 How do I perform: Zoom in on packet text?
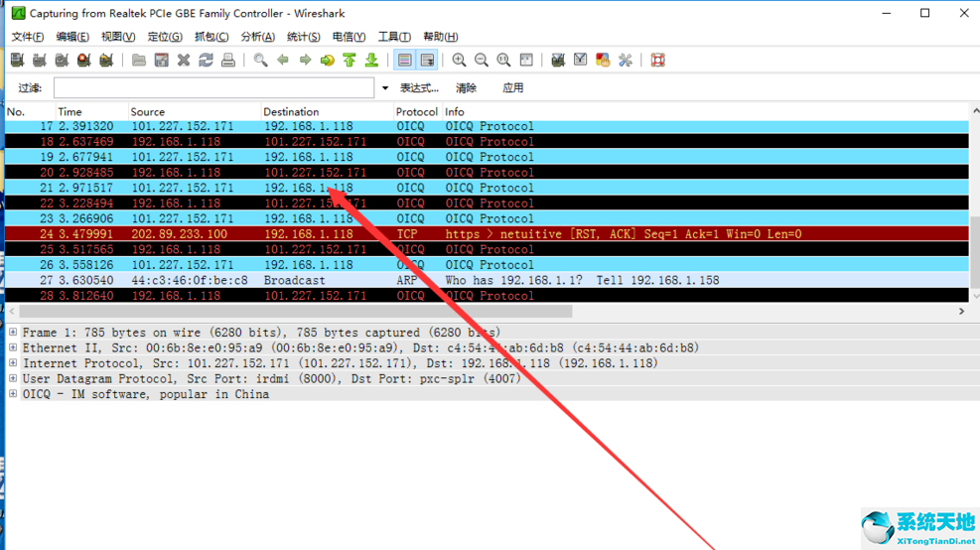(460, 60)
